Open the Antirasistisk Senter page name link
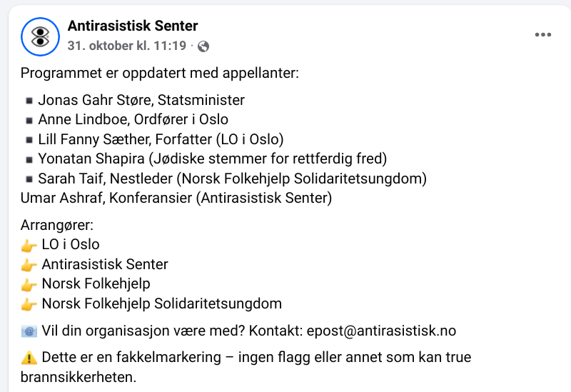Image resolution: width=571 pixels, height=392 pixels. click(x=133, y=26)
